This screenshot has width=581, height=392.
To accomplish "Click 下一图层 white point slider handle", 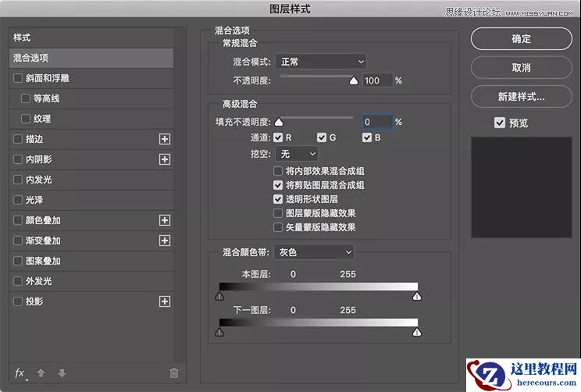I will click(417, 332).
